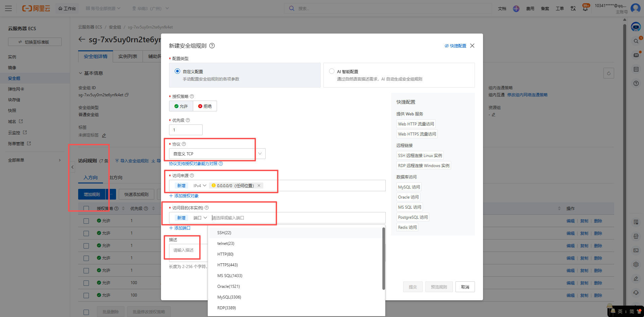Click the language translate icon in header

tap(573, 8)
